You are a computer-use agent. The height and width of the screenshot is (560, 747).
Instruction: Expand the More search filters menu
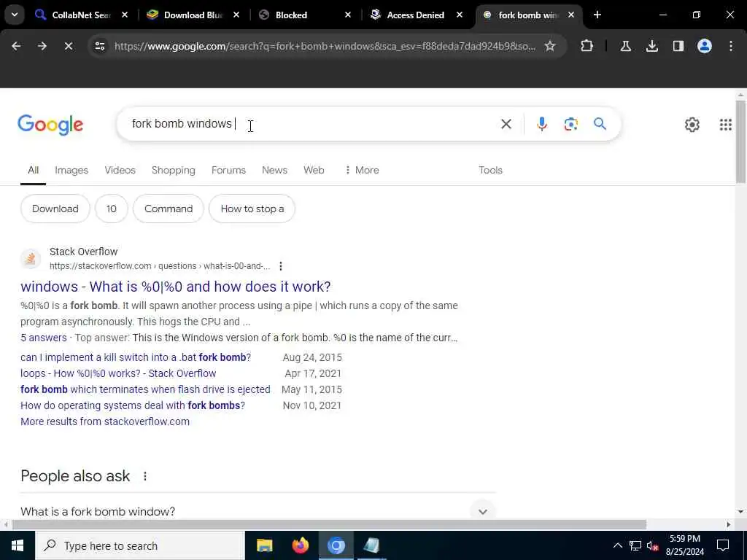[362, 171]
